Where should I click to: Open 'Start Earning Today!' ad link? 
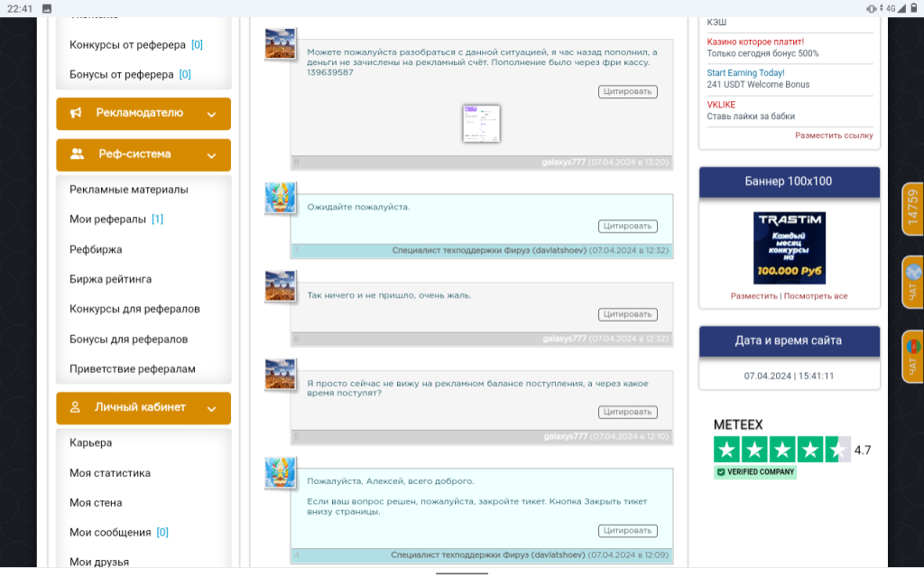(745, 73)
